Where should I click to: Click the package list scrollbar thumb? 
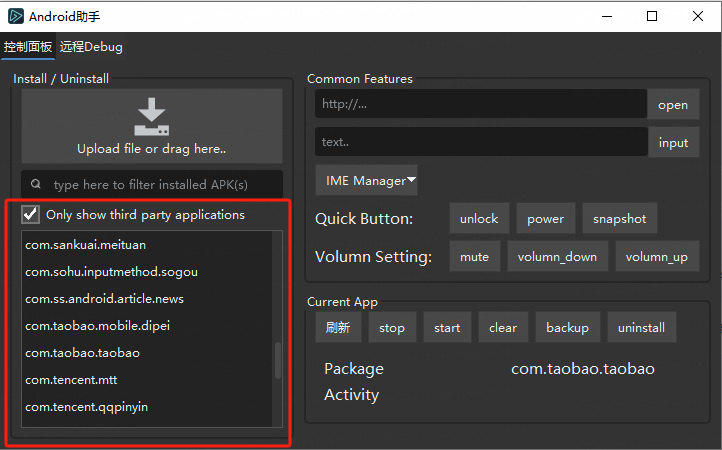pyautogui.click(x=278, y=360)
